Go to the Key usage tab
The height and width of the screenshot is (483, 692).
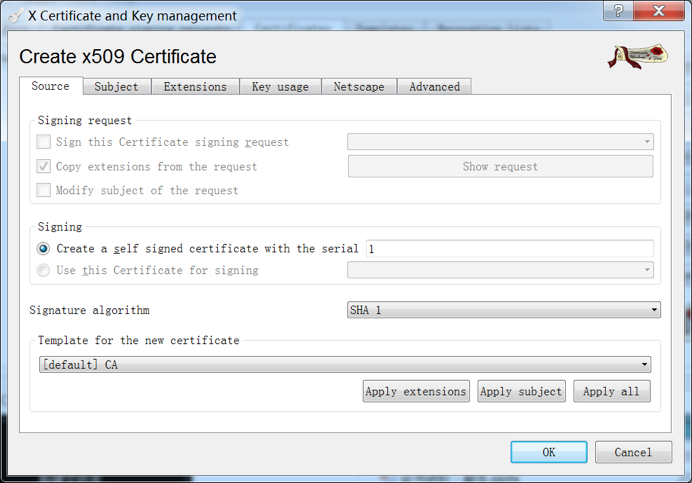(x=280, y=87)
